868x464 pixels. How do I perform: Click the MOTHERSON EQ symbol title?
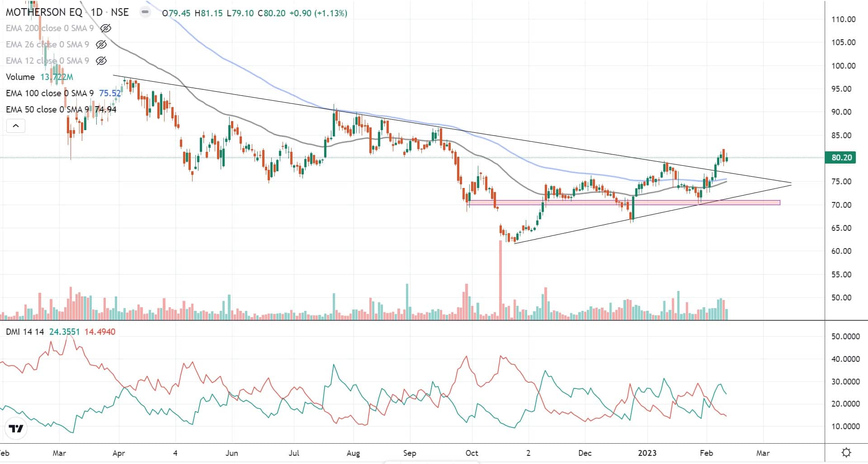coord(44,12)
